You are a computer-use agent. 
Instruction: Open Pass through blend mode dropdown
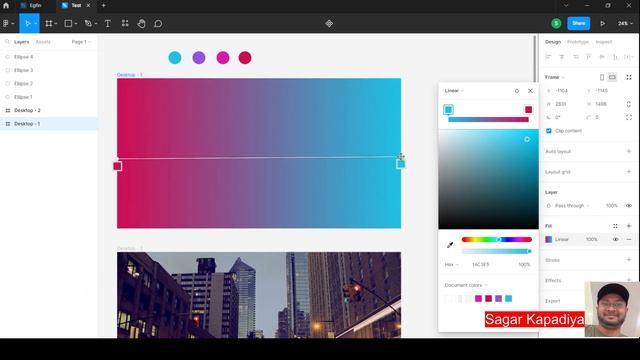pyautogui.click(x=572, y=206)
